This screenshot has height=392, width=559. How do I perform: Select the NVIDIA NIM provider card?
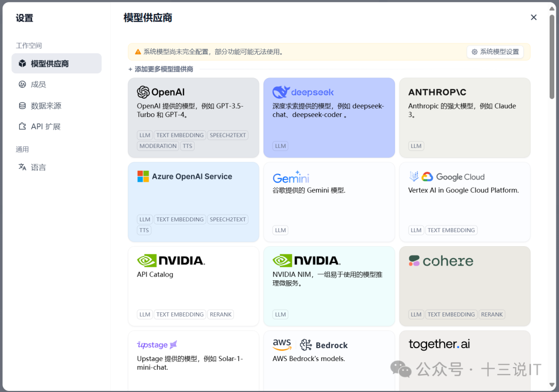pyautogui.click(x=329, y=287)
